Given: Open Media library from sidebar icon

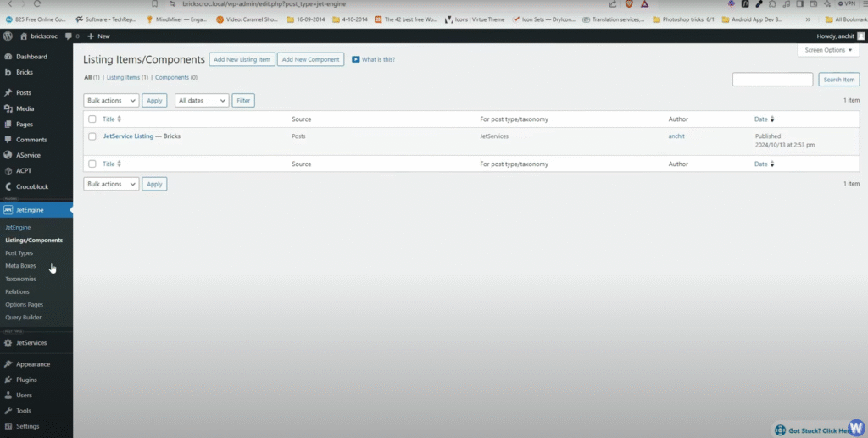Looking at the screenshot, I should 8,108.
